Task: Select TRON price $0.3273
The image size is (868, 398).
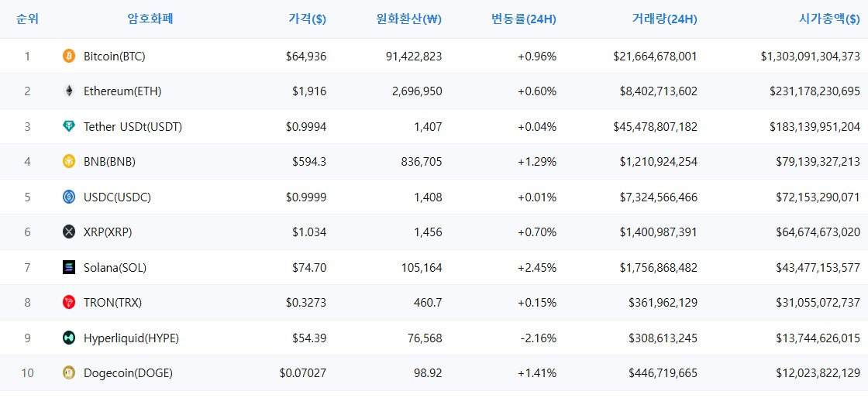Action: [306, 303]
